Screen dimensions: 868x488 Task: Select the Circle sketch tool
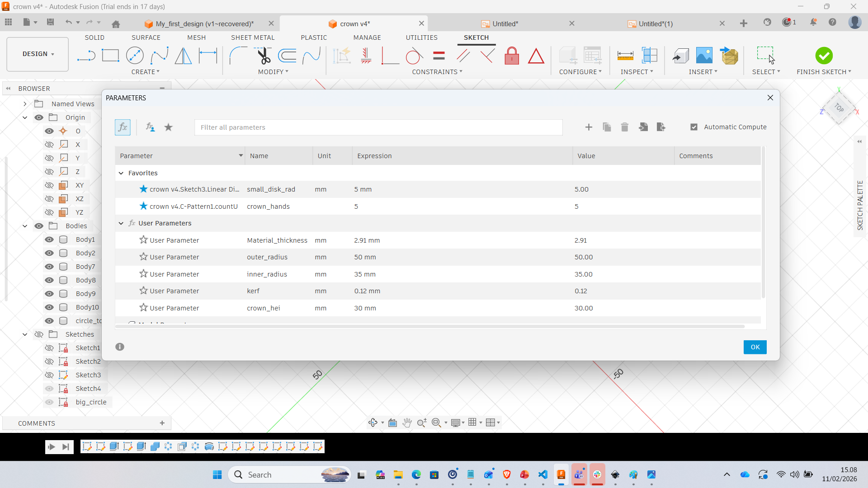click(135, 55)
